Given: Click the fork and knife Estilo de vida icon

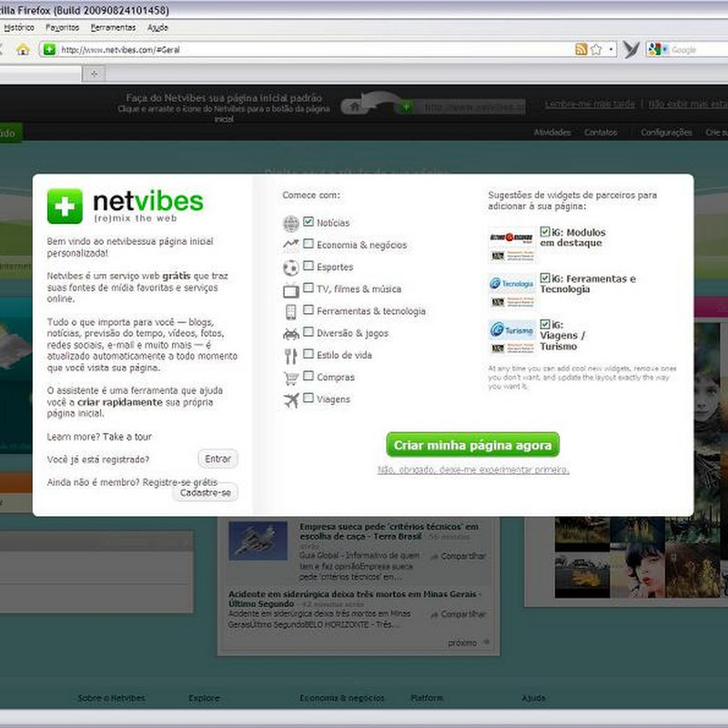Looking at the screenshot, I should (291, 356).
